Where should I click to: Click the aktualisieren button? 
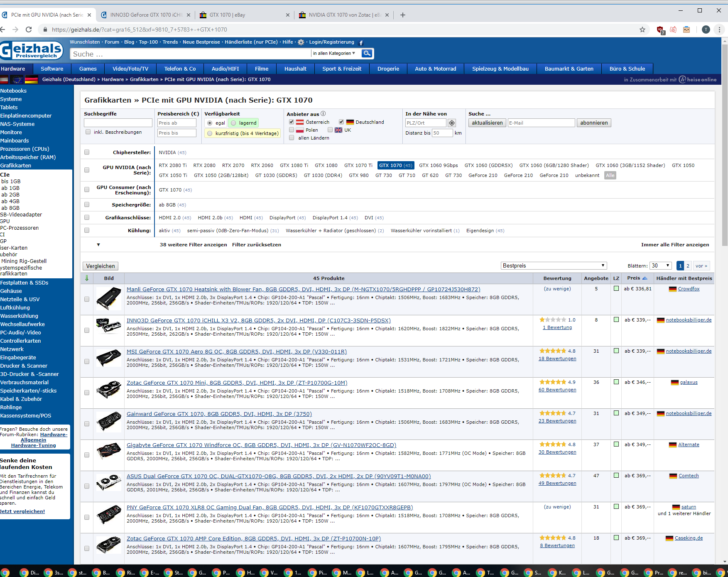[487, 123]
